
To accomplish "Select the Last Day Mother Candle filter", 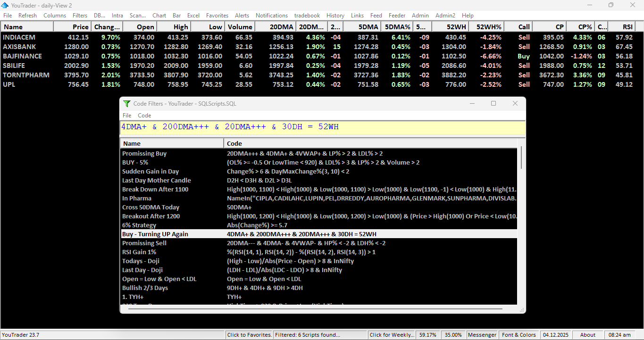I will tap(318, 181).
